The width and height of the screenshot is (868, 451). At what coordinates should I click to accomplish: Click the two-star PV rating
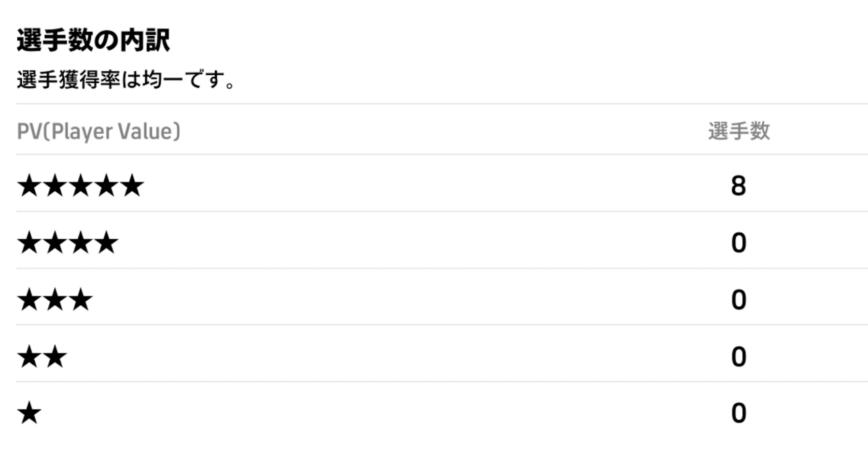point(42,357)
